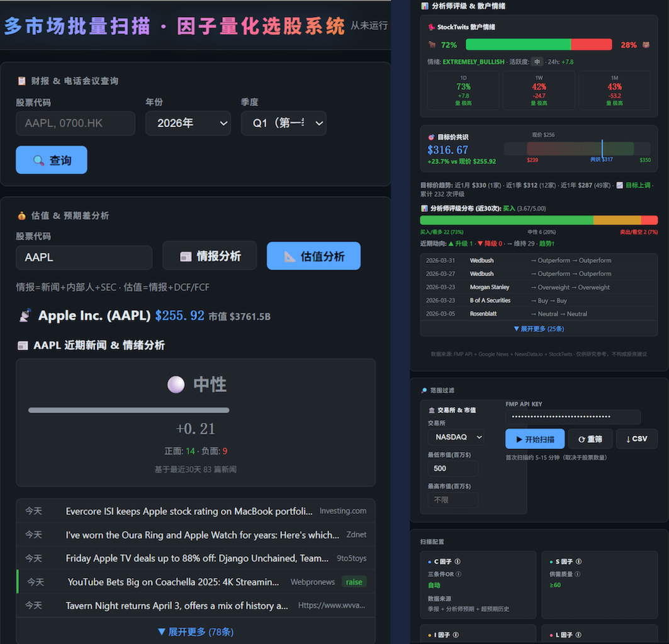This screenshot has height=644, width=669.
Task: Open the 年份 2026年 dropdown
Action: [x=188, y=123]
